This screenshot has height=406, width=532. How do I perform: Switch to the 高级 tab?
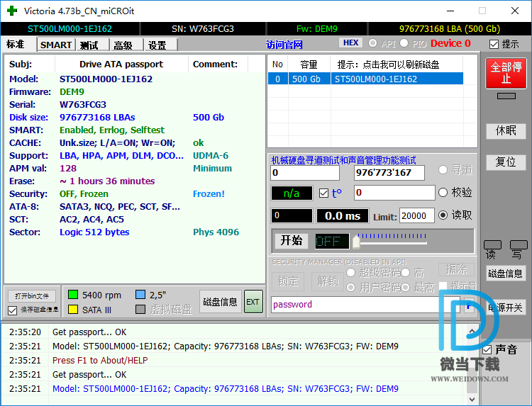126,45
